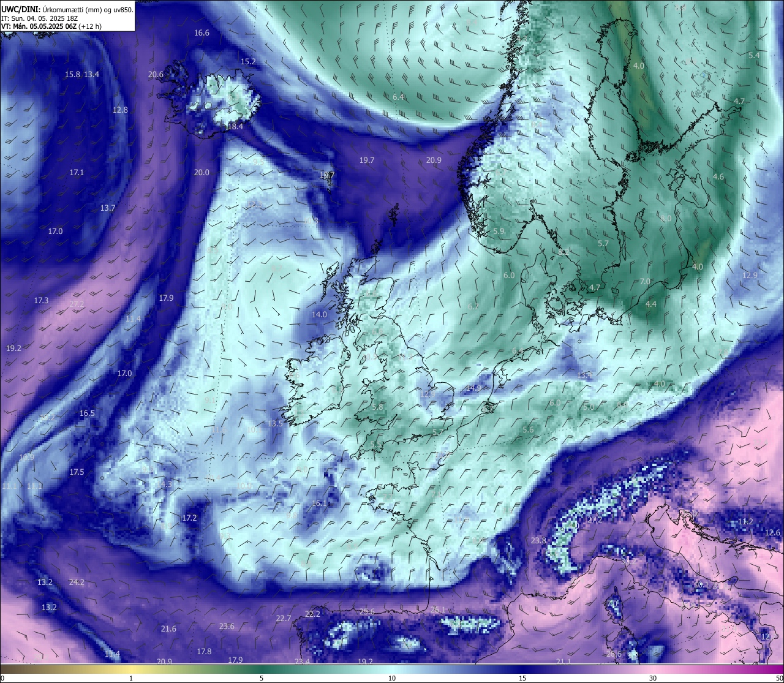Image resolution: width=784 pixels, height=683 pixels.
Task: Click the UWC/DINI title text
Action: point(67,10)
